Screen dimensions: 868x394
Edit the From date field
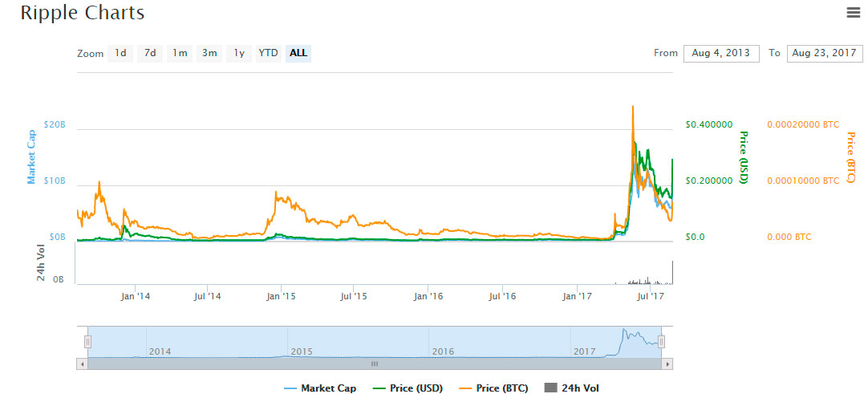click(x=721, y=53)
